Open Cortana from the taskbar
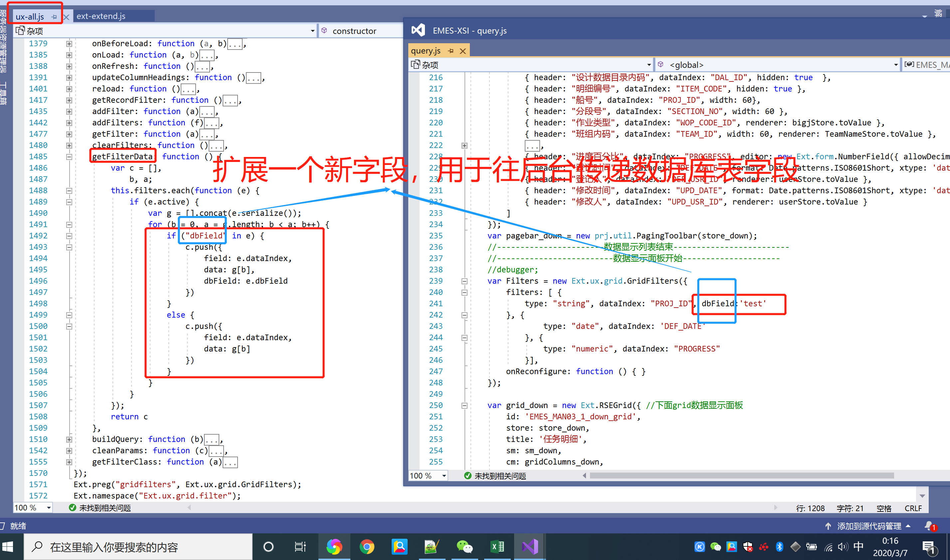Screen dimensions: 950x560 point(268,547)
